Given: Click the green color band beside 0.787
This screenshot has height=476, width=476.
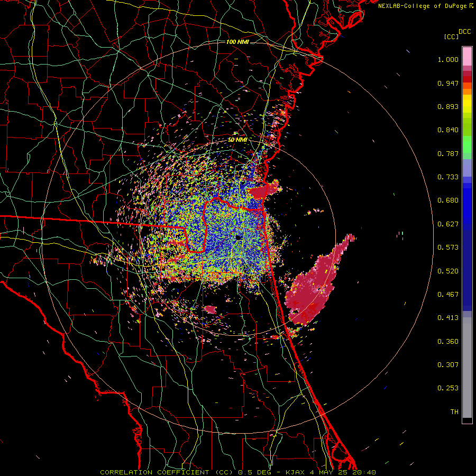Looking at the screenshot, I should click(467, 148).
